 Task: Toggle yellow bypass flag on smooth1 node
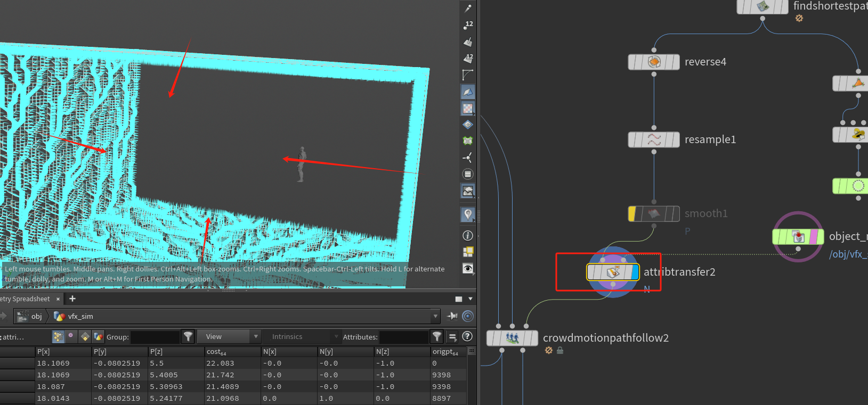632,213
